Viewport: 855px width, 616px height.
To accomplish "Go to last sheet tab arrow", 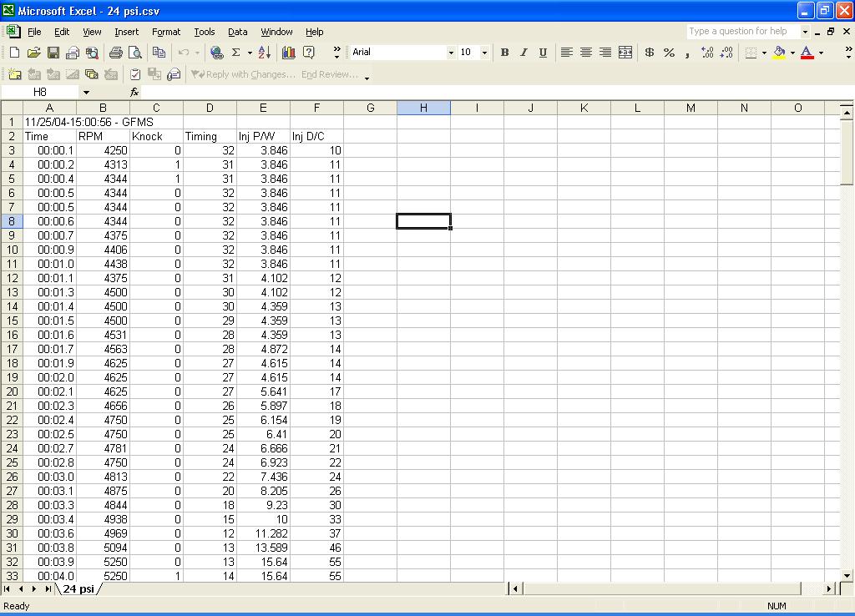I will (x=48, y=588).
